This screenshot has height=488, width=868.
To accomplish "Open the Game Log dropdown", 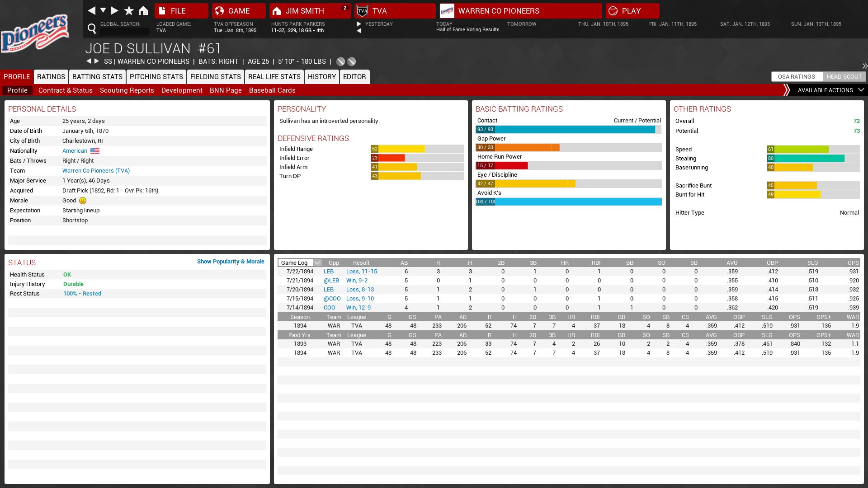I will pyautogui.click(x=300, y=263).
